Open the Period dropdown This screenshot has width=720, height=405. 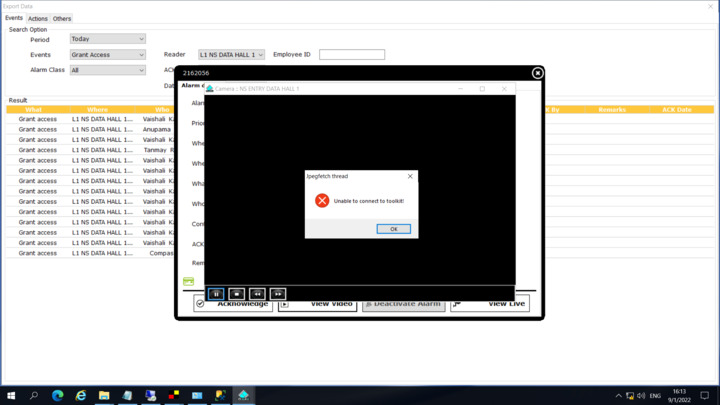(107, 39)
